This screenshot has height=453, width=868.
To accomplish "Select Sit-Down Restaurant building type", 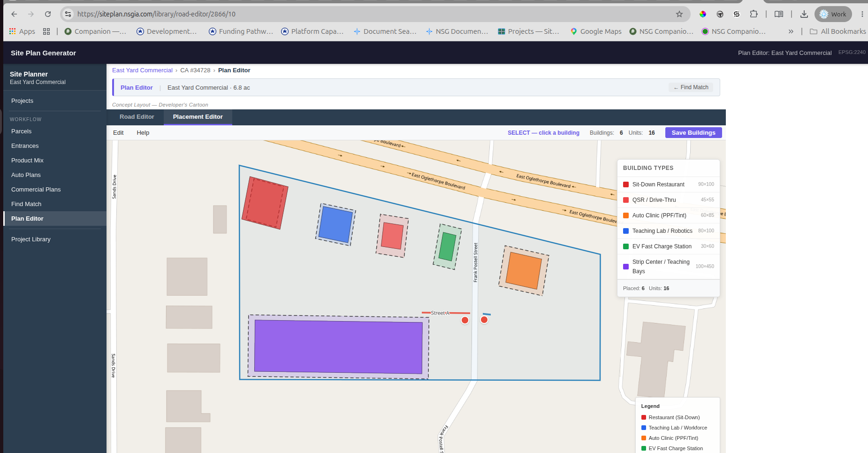I will tap(669, 184).
